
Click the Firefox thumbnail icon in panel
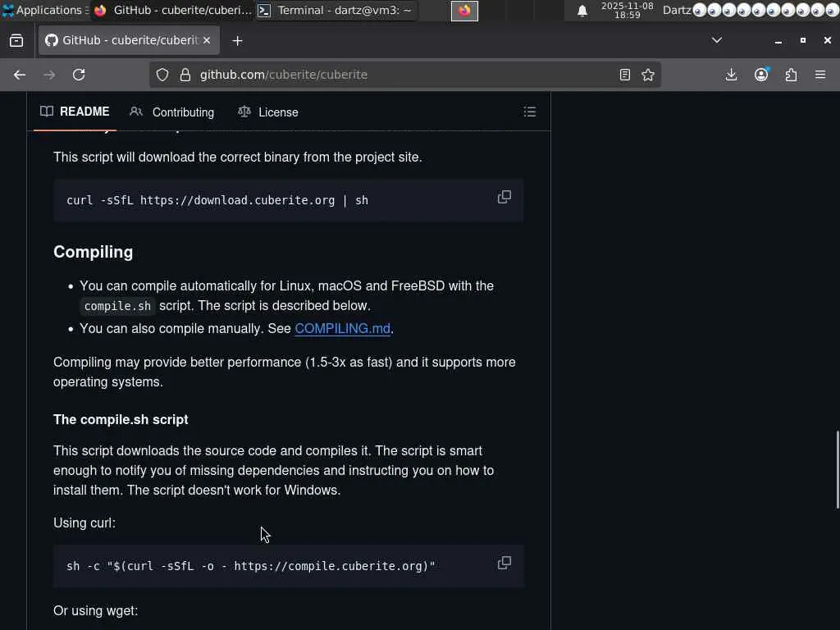tap(464, 11)
